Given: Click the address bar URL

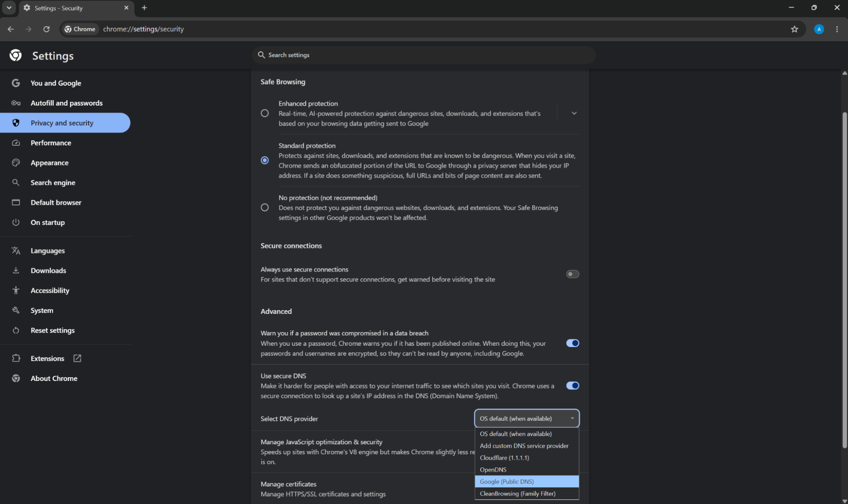Looking at the screenshot, I should pos(143,29).
